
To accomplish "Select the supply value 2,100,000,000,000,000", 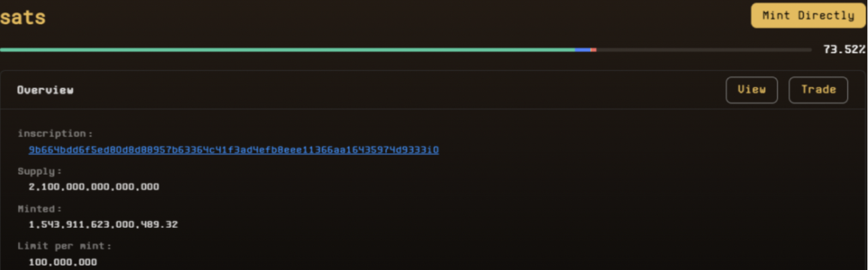I will pyautogui.click(x=94, y=187).
